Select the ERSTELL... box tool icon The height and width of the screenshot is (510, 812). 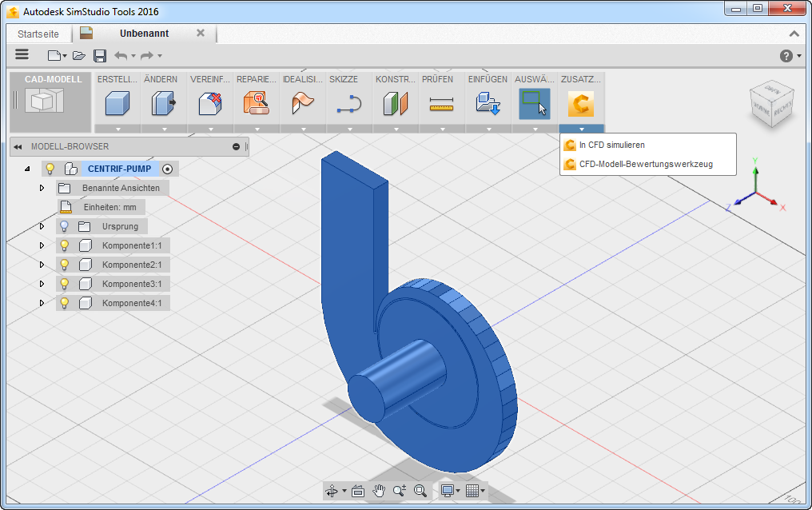click(117, 103)
